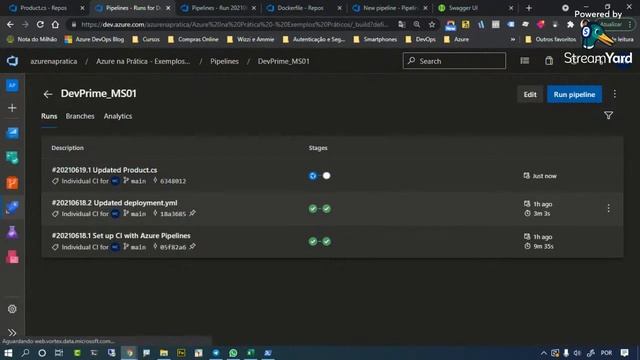The height and width of the screenshot is (360, 640).
Task: Open DevOps bookmarks folder
Action: (x=420, y=39)
